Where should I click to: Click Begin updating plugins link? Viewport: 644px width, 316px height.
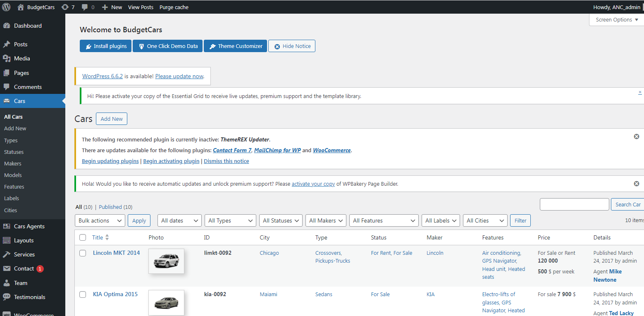click(x=110, y=161)
